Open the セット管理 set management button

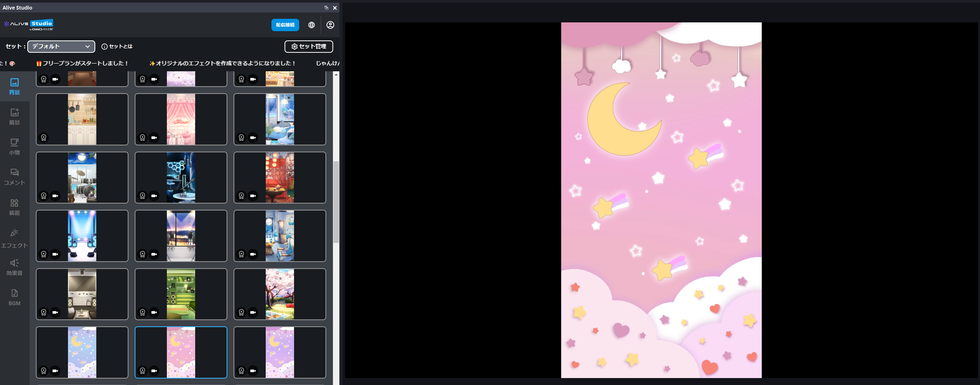pyautogui.click(x=308, y=46)
